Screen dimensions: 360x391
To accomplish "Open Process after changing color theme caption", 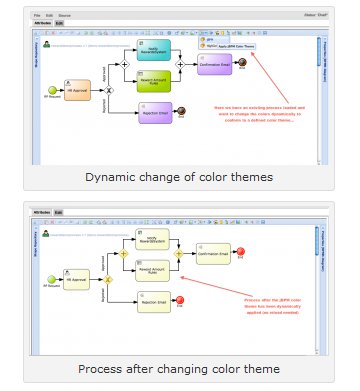I will coord(179,369).
